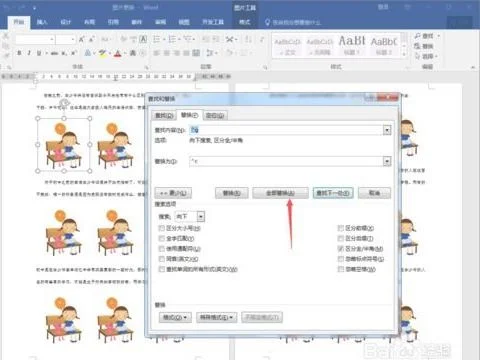This screenshot has height=360, width=480.
Task: Enable the Match prefix (区分前缀) checkbox
Action: pyautogui.click(x=341, y=228)
